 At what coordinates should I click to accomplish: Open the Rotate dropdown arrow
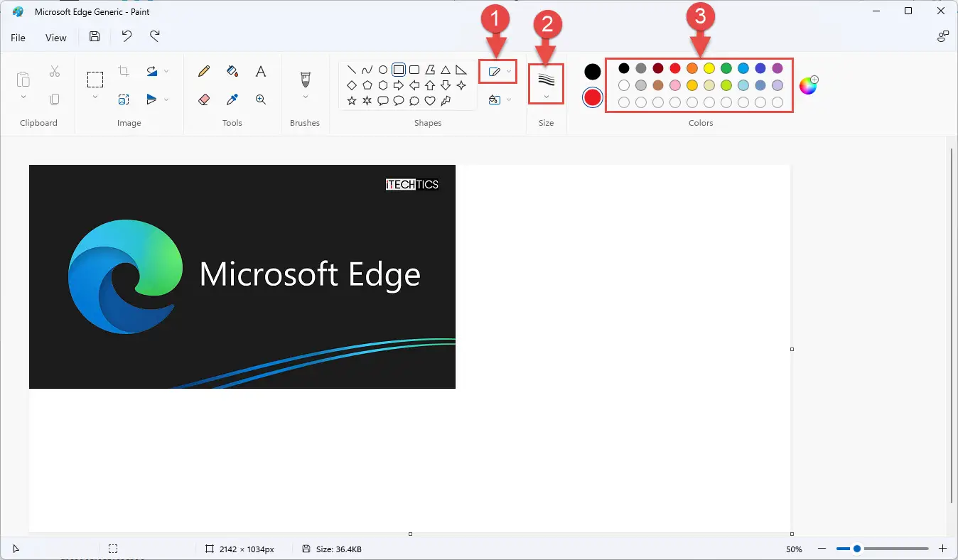coord(166,71)
